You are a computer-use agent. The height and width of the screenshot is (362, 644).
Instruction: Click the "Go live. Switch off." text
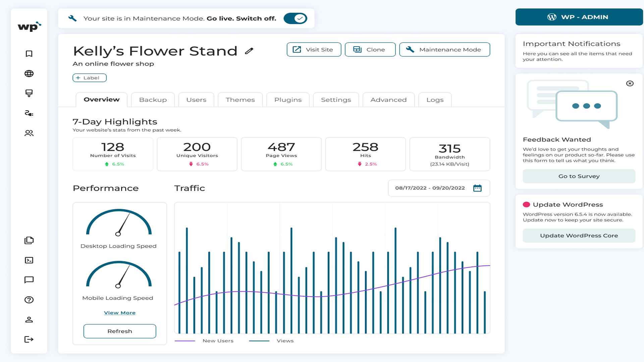point(241,18)
